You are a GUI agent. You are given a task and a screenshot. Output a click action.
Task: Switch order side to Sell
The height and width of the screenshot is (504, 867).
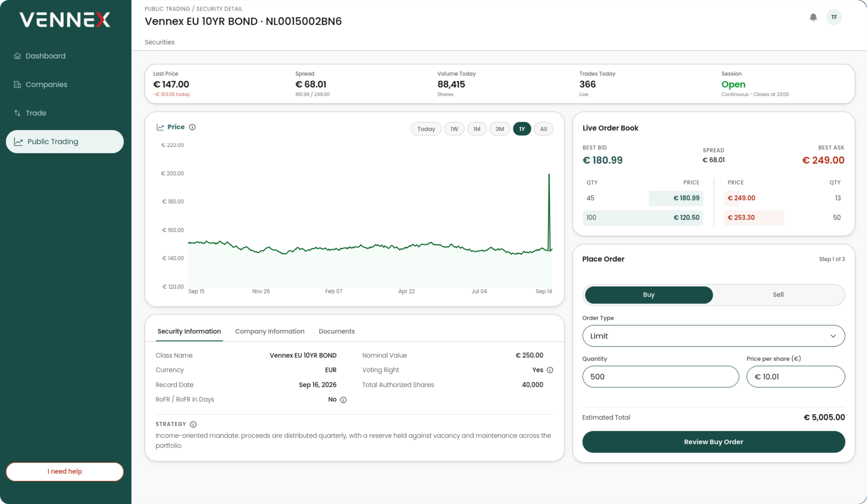(778, 295)
